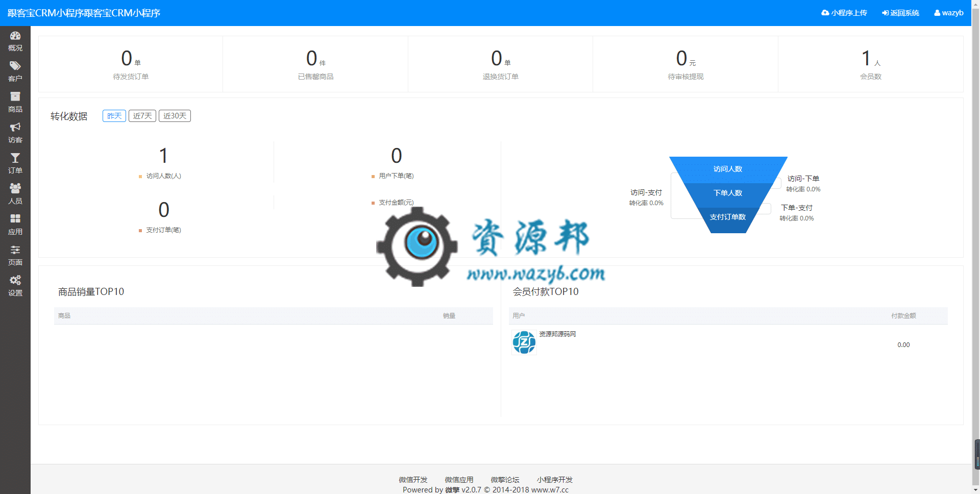This screenshot has height=494, width=980.
Task: Click the 跟客宝CRM小程序 header title
Action: point(84,13)
